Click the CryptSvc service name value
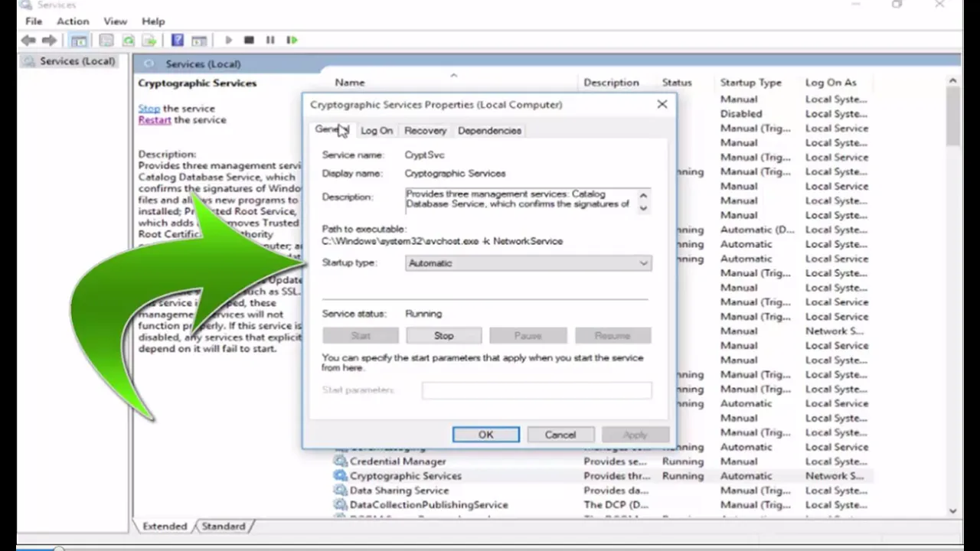The image size is (980, 551). coord(424,155)
